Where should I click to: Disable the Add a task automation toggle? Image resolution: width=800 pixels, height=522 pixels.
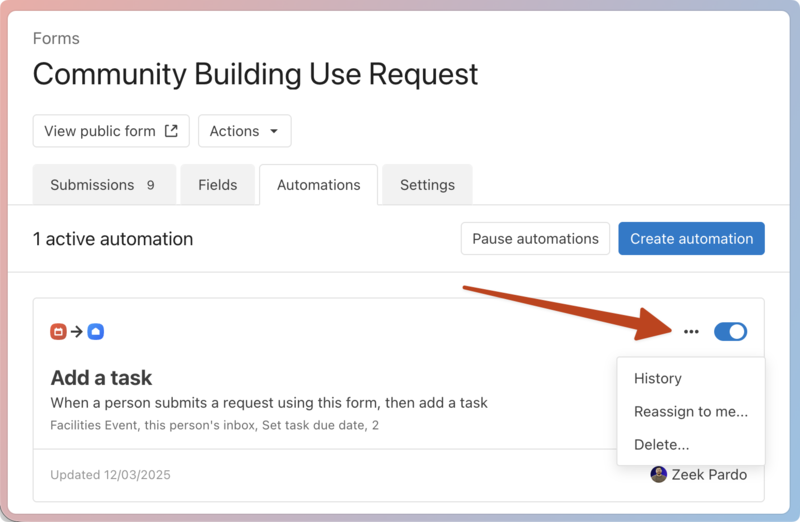point(730,332)
